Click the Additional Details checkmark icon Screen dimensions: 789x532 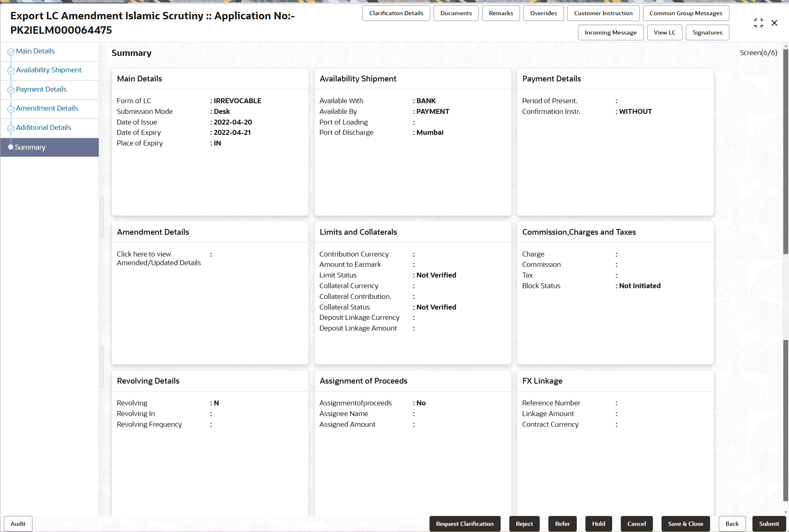click(10, 127)
